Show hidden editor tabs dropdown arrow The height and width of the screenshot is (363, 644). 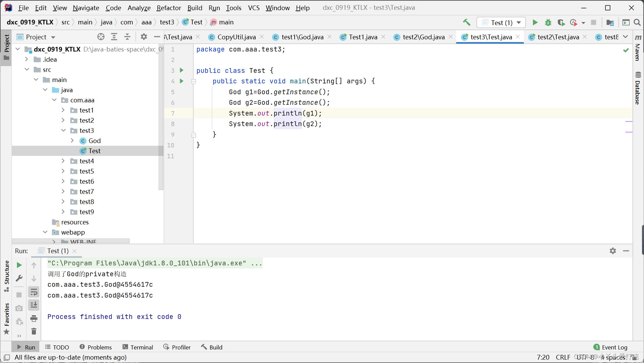click(x=625, y=37)
